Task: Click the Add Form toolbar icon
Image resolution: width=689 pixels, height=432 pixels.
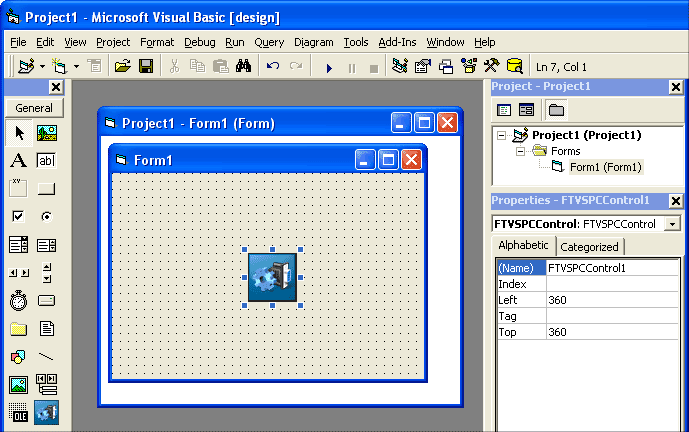Action: (59, 66)
